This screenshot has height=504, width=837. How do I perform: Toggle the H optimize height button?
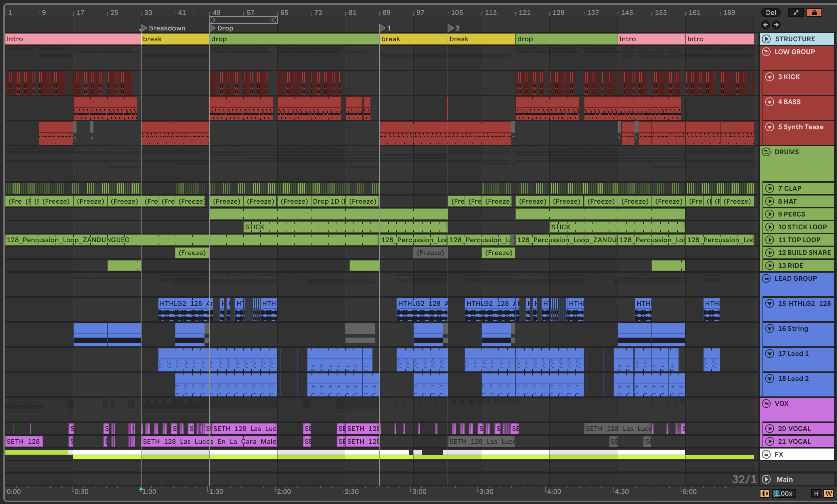(816, 493)
